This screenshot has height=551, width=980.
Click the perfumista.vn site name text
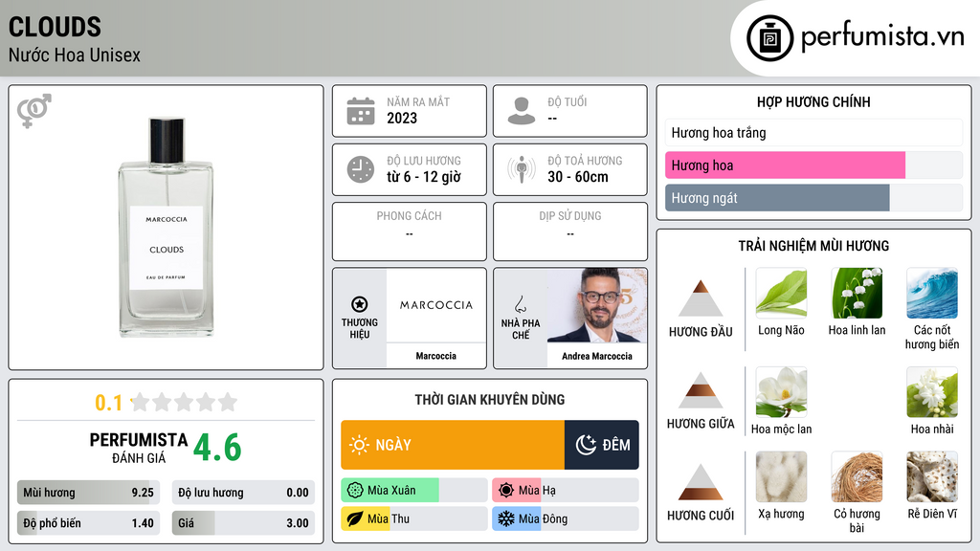[x=882, y=37]
